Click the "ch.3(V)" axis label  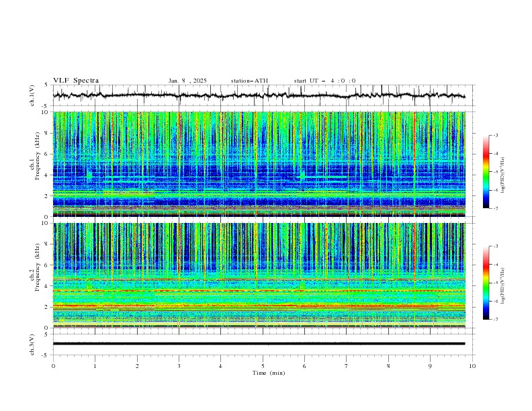tap(32, 345)
